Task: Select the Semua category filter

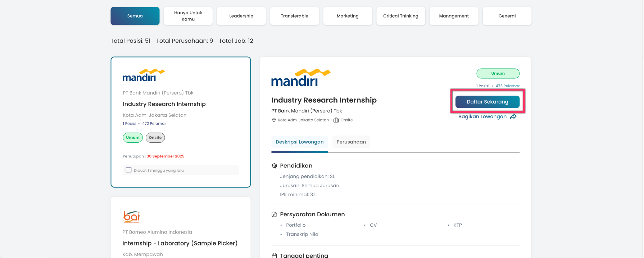Action: tap(135, 16)
